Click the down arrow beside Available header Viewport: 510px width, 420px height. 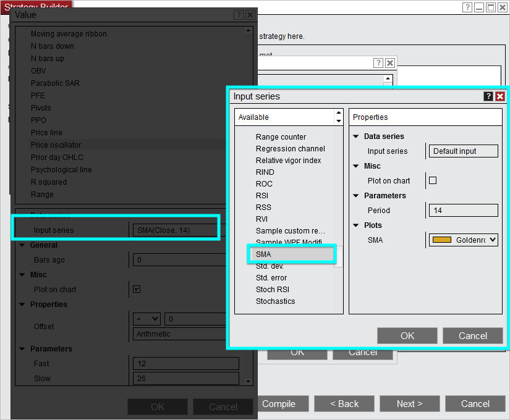339,121
